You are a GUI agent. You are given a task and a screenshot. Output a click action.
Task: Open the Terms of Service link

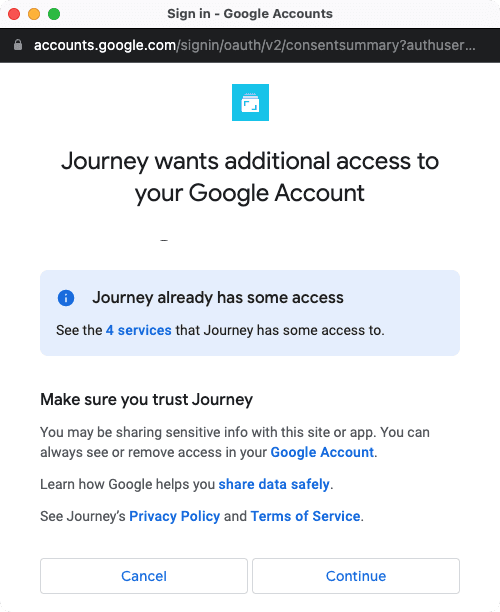pyautogui.click(x=305, y=516)
